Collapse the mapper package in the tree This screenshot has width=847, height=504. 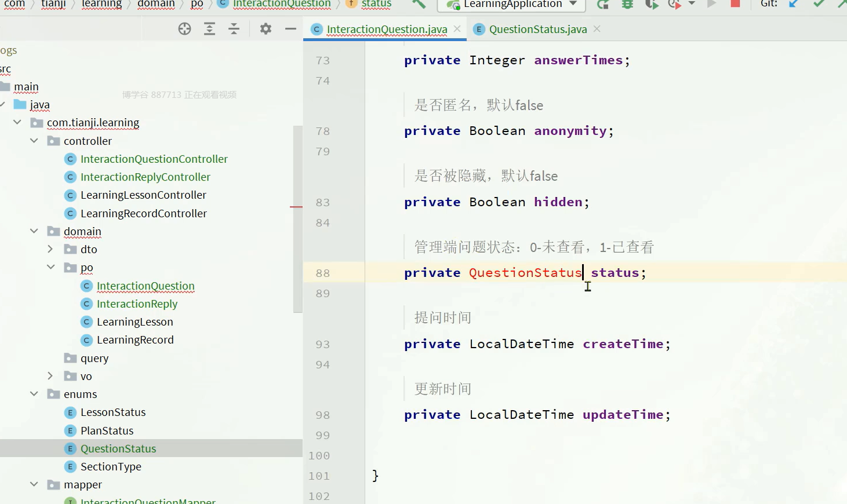[34, 484]
